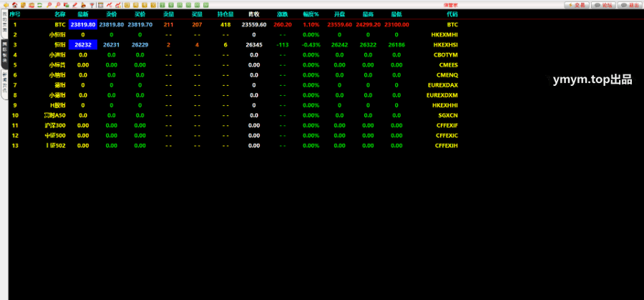Sort by the 序号 column header
This screenshot has width=644, height=300.
click(x=15, y=14)
